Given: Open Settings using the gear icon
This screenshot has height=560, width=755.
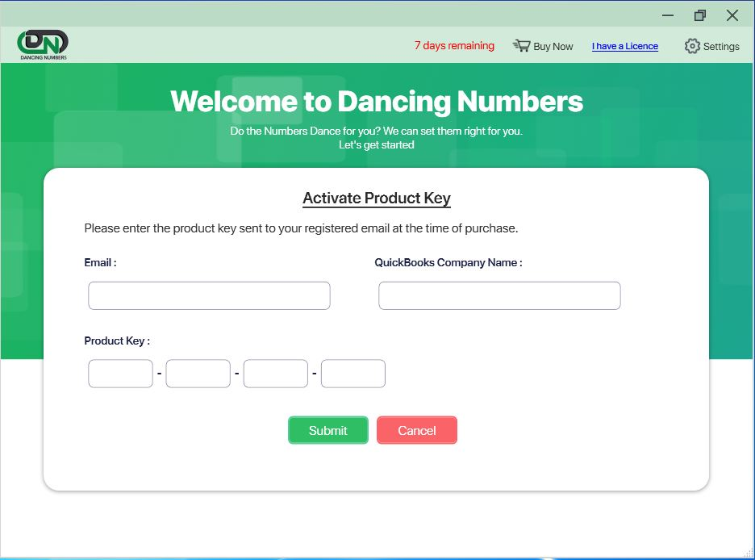Looking at the screenshot, I should pos(691,46).
